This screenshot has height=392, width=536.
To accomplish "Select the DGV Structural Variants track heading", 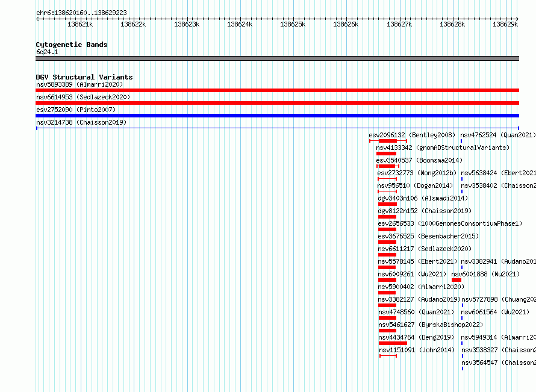I will click(84, 77).
